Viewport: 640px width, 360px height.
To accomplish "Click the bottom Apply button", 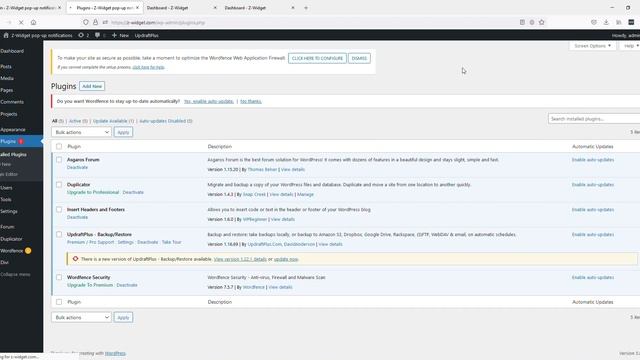I will (123, 317).
